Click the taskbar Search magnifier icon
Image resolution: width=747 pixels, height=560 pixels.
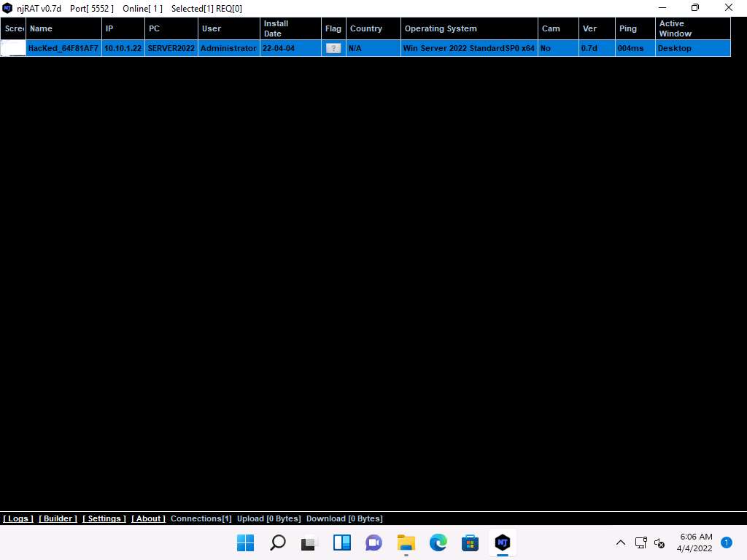278,542
